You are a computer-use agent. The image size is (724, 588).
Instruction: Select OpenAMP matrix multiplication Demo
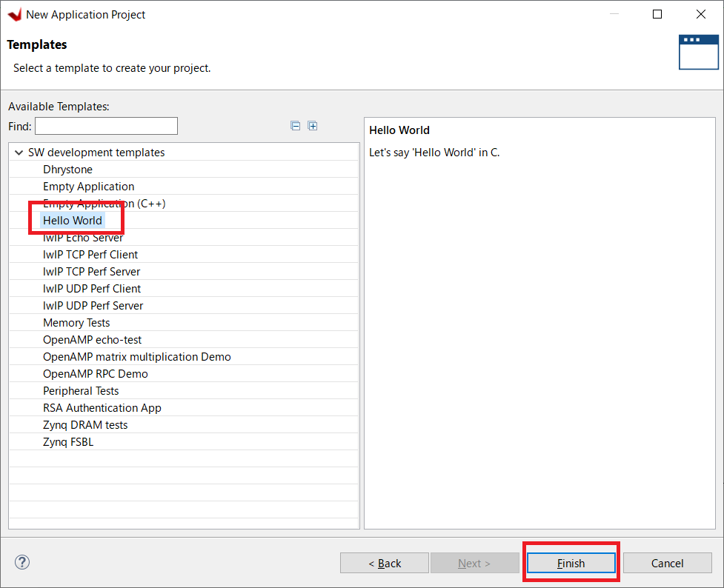click(x=136, y=357)
